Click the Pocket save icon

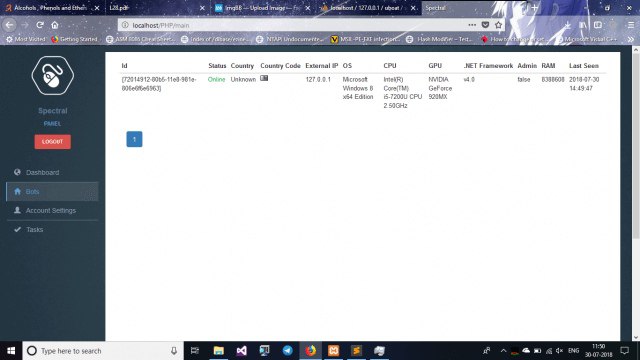485,25
